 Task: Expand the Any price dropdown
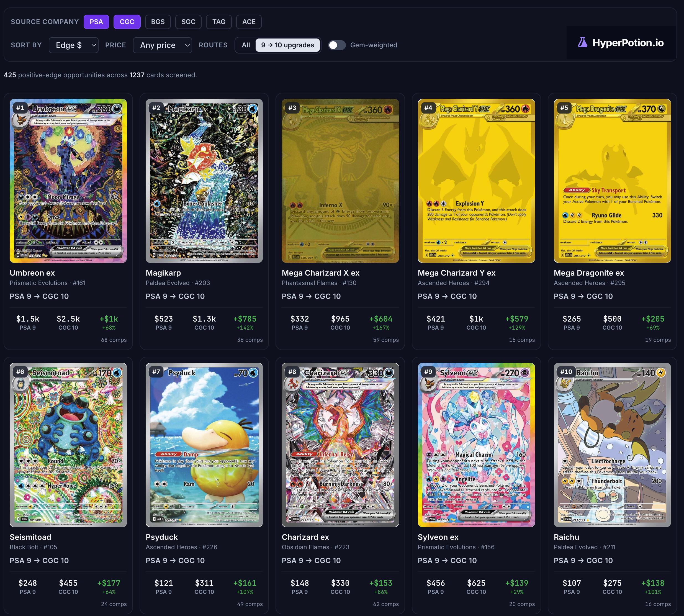[163, 45]
